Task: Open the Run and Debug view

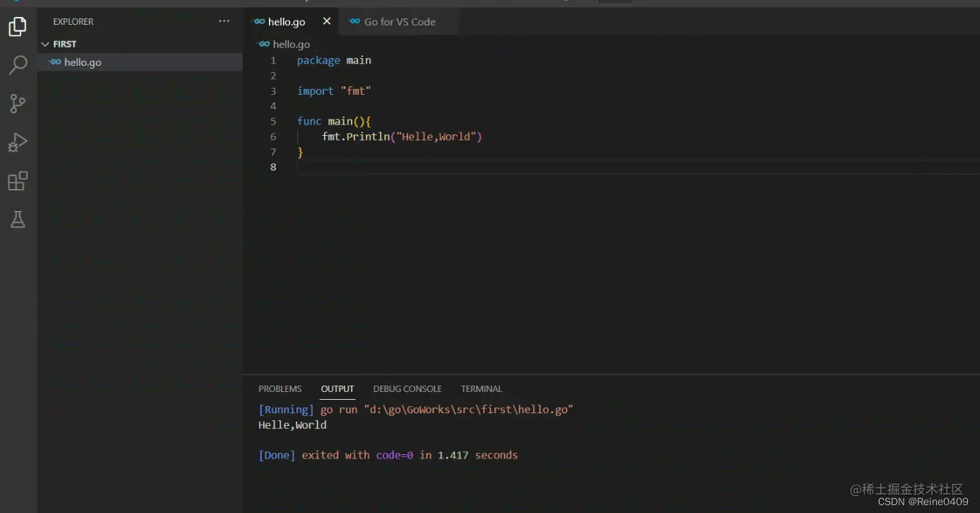Action: pos(18,142)
